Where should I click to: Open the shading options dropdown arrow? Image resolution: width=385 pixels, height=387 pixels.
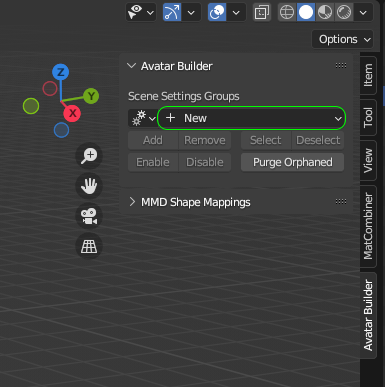(363, 13)
